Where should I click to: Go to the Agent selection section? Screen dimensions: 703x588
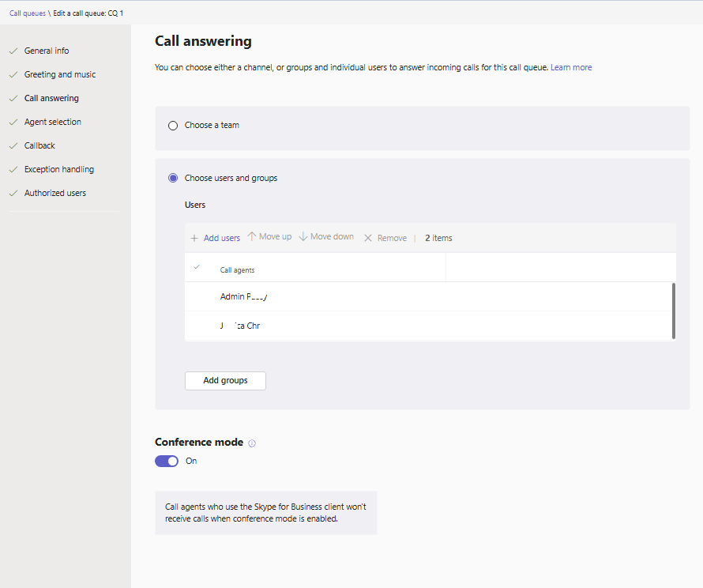(x=53, y=122)
